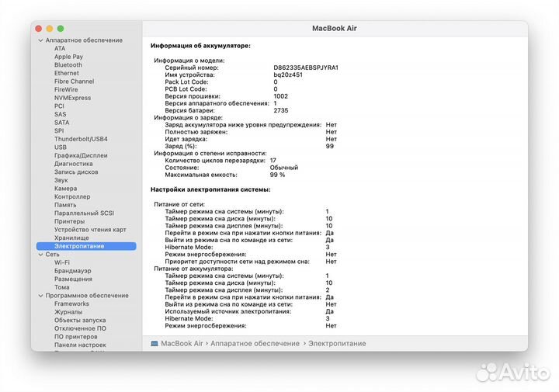Select ATA in the sidebar
Image resolution: width=559 pixels, height=392 pixels.
[60, 48]
